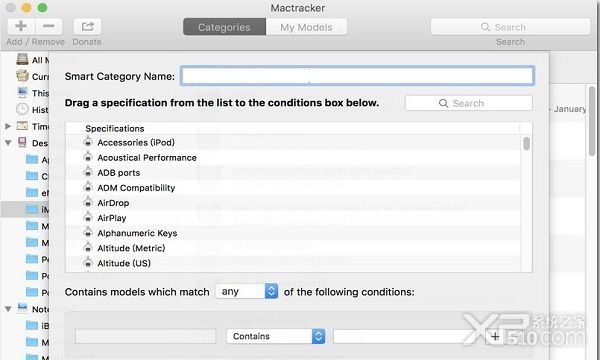Switch to the Categories tab

point(224,27)
